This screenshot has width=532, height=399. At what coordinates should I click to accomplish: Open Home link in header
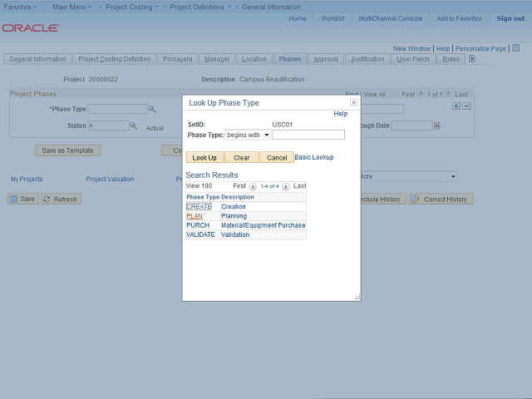tap(298, 18)
